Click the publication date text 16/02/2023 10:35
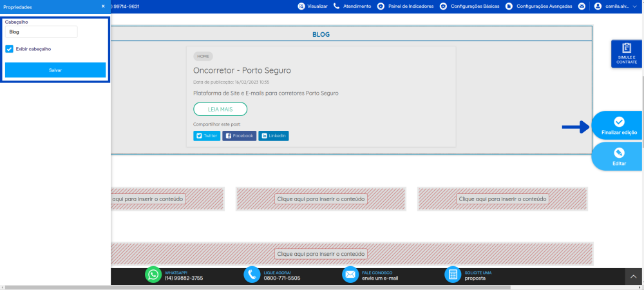644x290 pixels. 252,82
